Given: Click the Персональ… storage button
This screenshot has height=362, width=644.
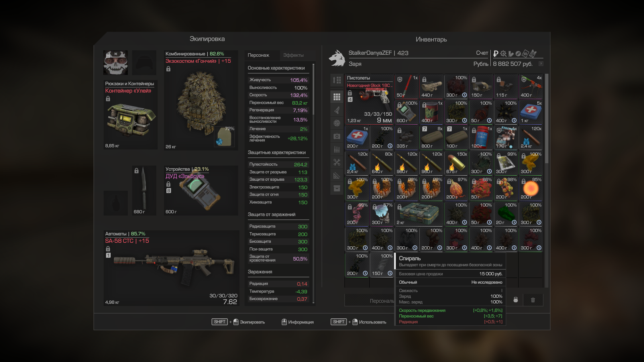Looking at the screenshot, I should point(370,301).
